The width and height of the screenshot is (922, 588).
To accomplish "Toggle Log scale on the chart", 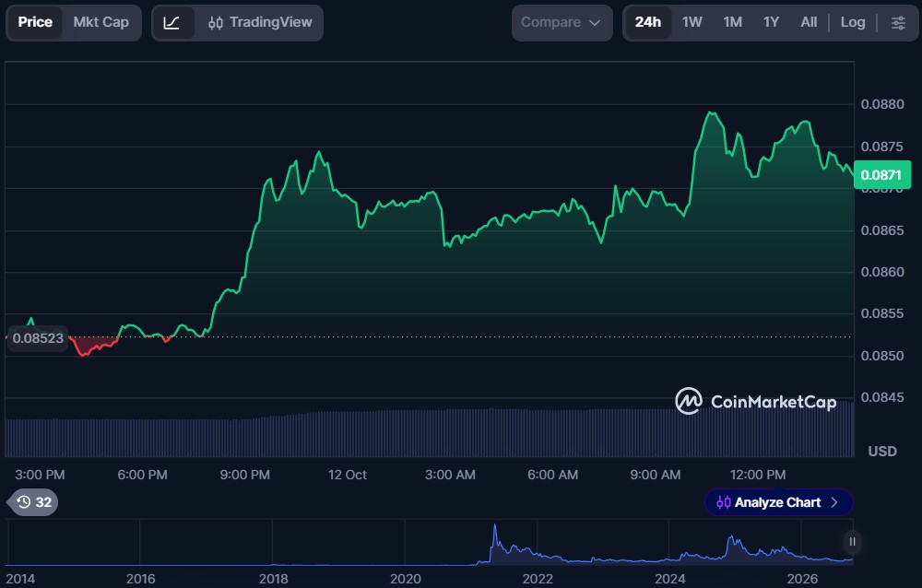I will [x=853, y=22].
